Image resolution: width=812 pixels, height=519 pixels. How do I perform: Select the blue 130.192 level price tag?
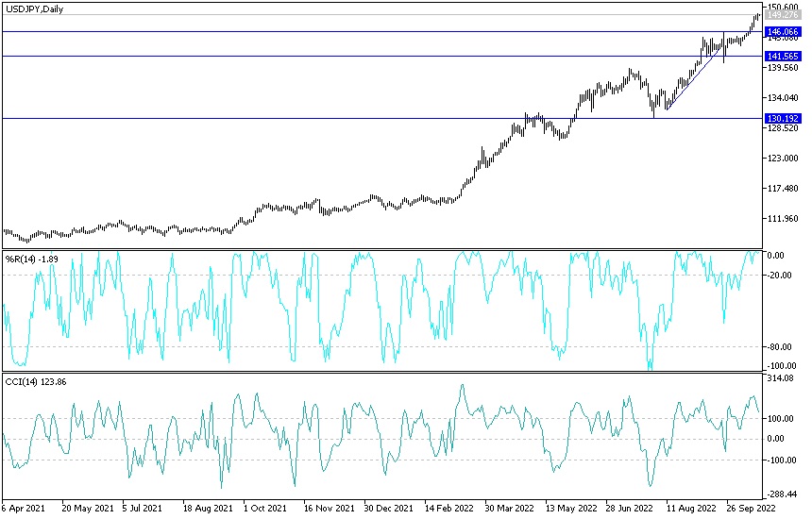coord(783,119)
